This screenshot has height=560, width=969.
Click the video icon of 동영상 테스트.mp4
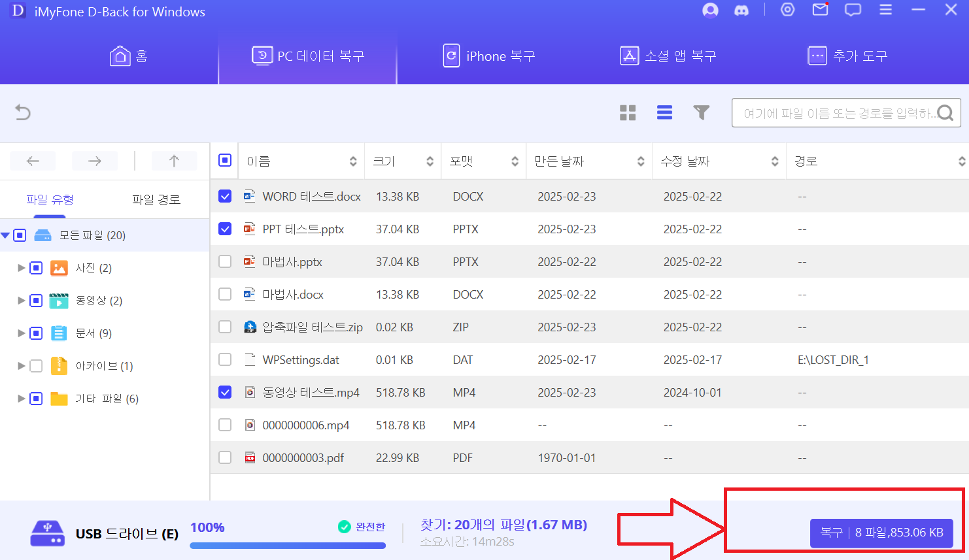click(250, 392)
